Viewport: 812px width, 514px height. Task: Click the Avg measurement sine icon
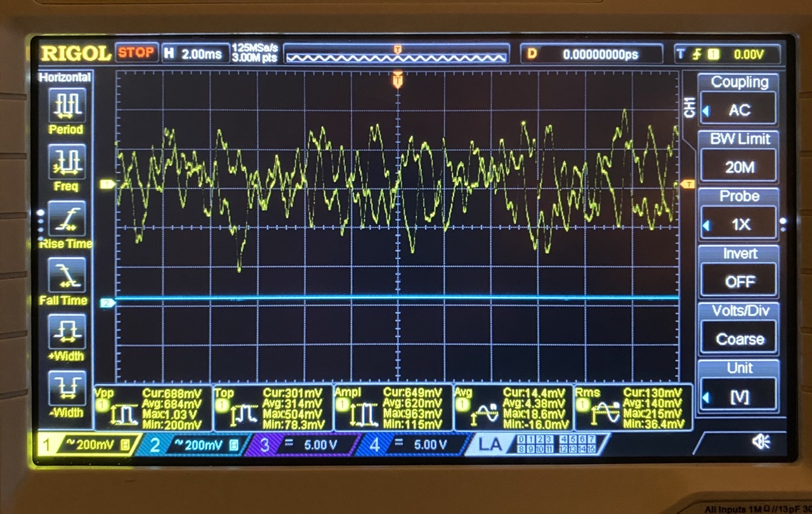[483, 414]
